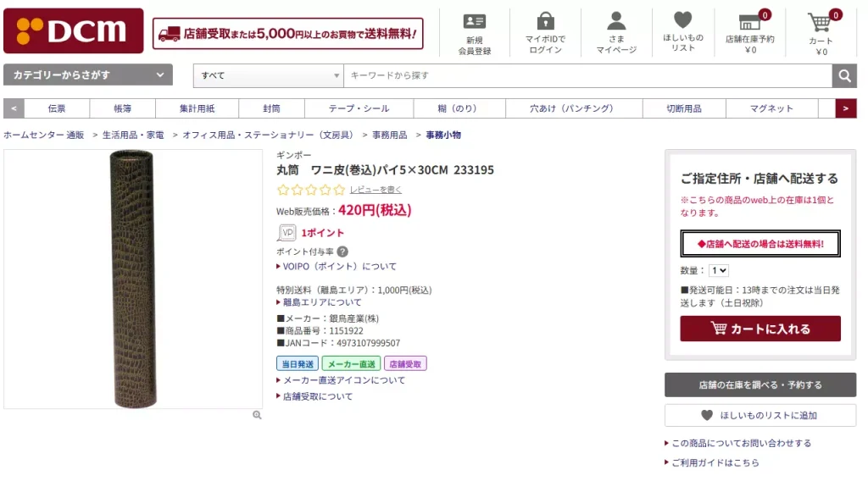Image resolution: width=868 pixels, height=481 pixels.
Task: Open 'VOIPO（ポイント）について' link
Action: point(339,267)
